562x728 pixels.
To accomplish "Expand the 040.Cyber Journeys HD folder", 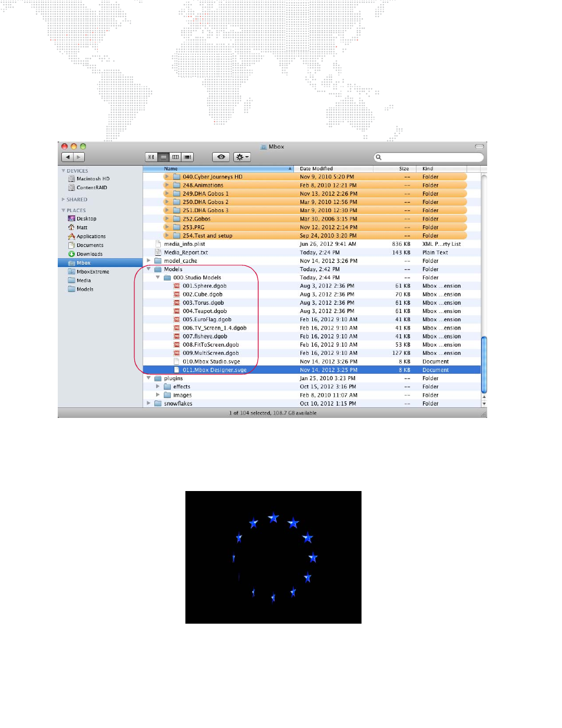I will click(167, 177).
